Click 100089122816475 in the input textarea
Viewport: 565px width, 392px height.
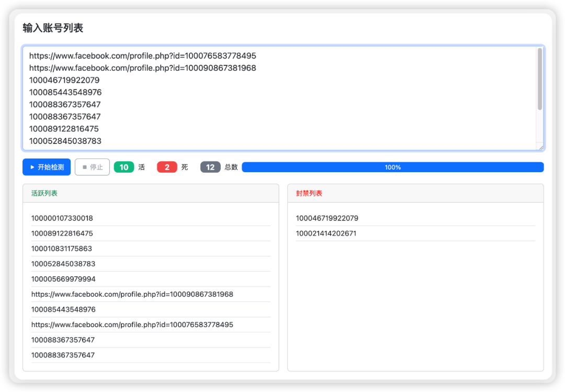64,129
